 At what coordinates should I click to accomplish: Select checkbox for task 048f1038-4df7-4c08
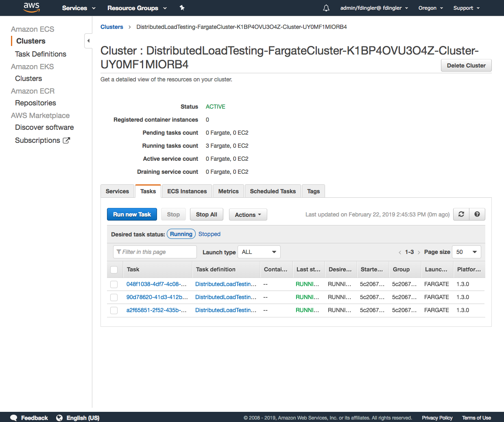coord(114,284)
